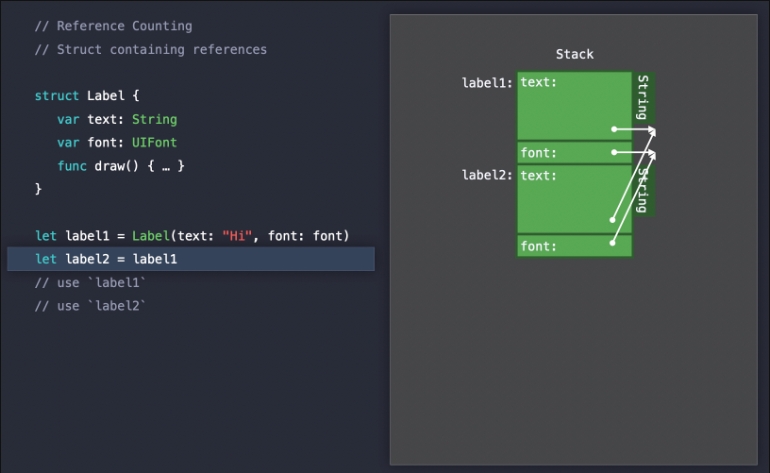Select the func draw() method line
The width and height of the screenshot is (770, 473).
[x=121, y=165]
